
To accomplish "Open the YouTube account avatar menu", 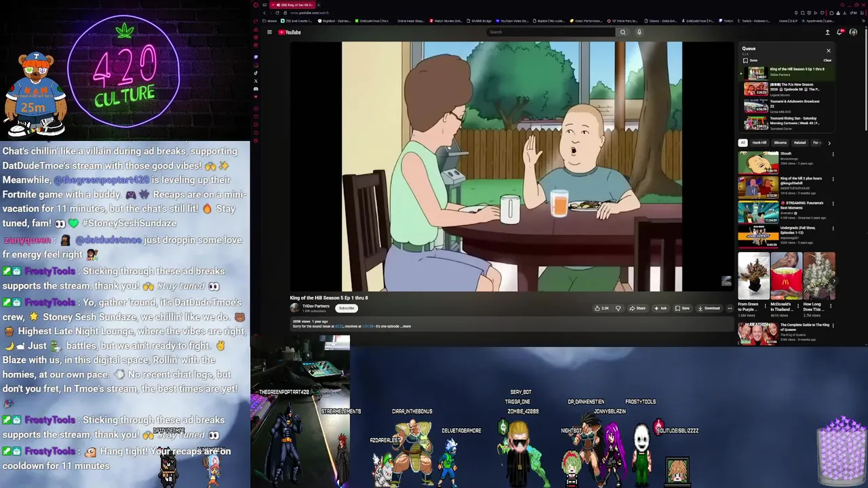I will [x=853, y=32].
